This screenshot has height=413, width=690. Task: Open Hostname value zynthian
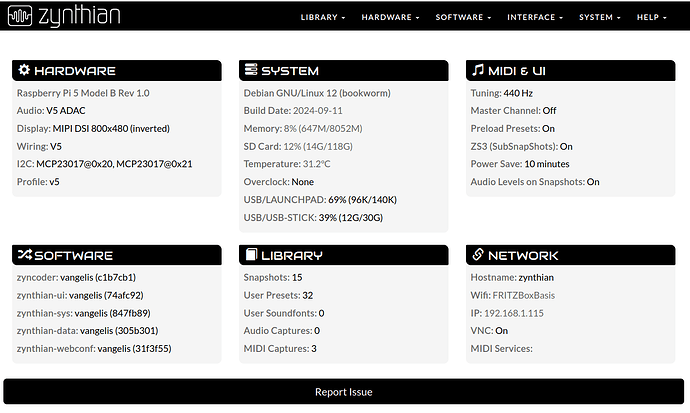point(536,277)
